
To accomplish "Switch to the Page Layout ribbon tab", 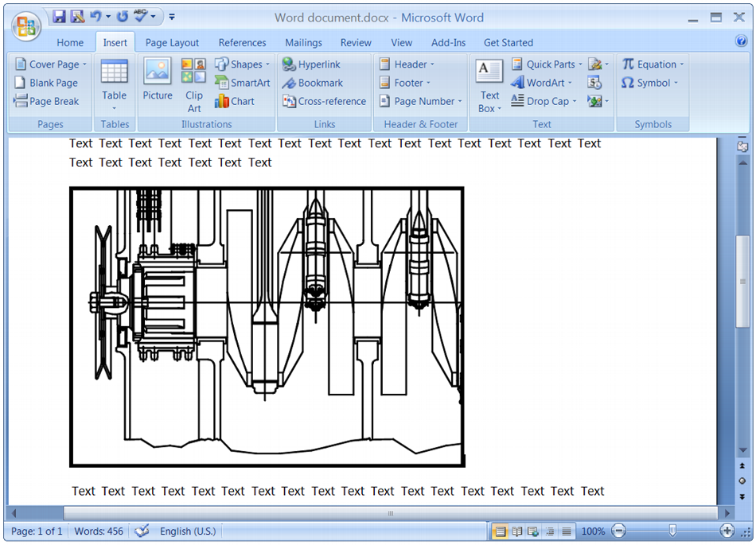I will pyautogui.click(x=172, y=42).
